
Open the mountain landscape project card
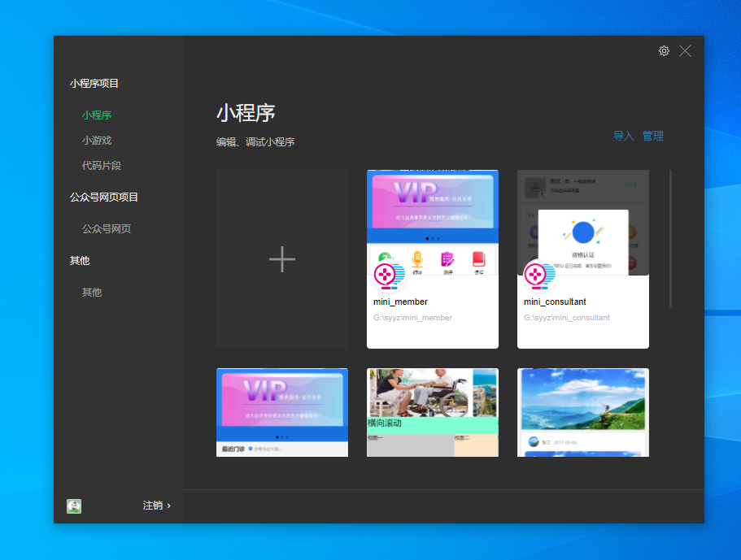[x=583, y=412]
